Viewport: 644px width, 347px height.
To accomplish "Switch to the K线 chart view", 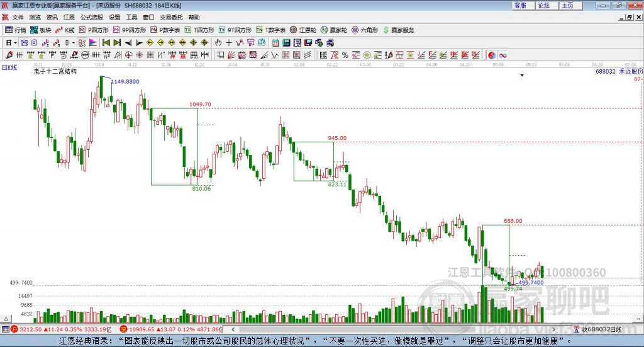I will (65, 30).
